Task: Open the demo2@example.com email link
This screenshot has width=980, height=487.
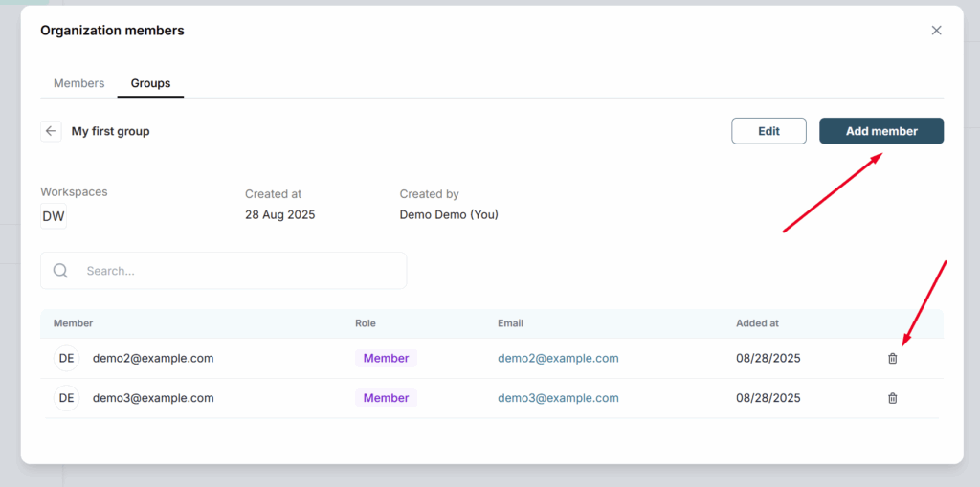Action: click(x=558, y=358)
